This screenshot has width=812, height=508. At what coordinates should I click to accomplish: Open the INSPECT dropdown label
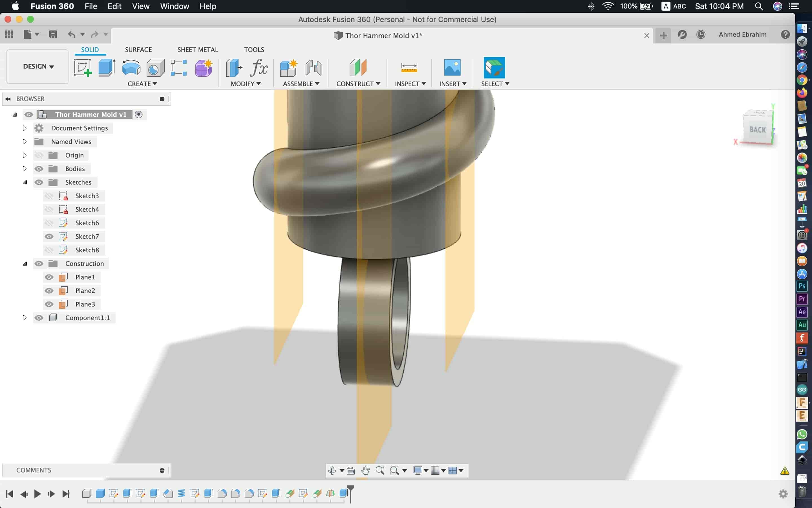pos(410,84)
